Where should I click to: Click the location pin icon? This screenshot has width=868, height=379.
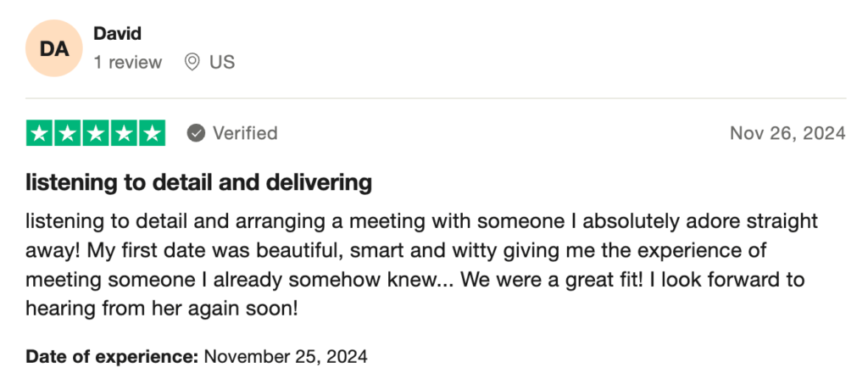[x=192, y=62]
